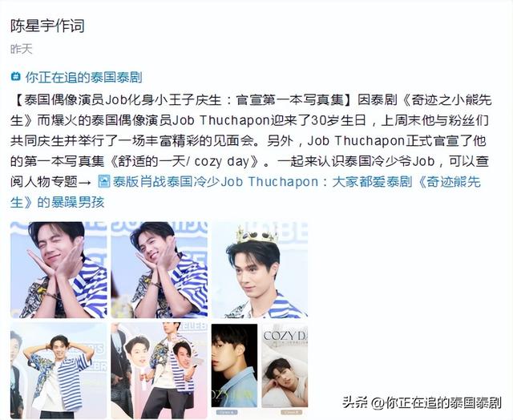Open the 生》的暴躁男孩 link text
Screen dimensions: 513x420
tap(57, 202)
